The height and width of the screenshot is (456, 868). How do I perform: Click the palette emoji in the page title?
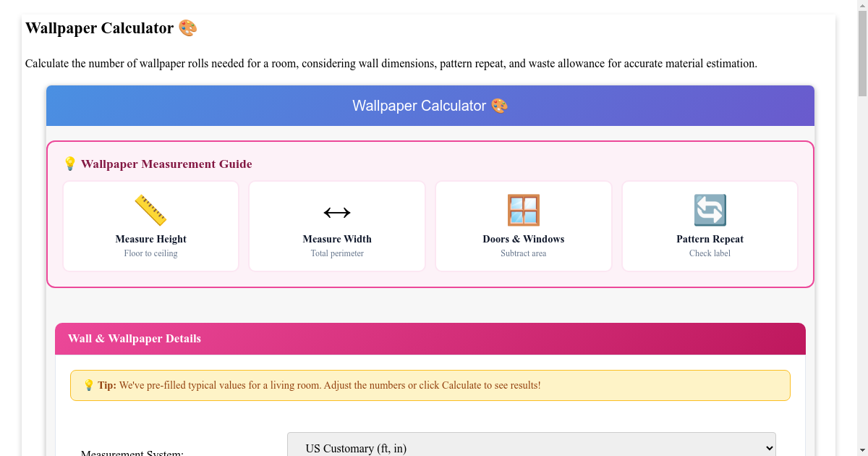click(187, 28)
